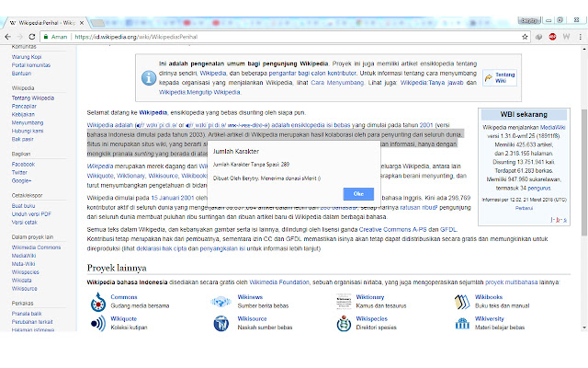The height and width of the screenshot is (368, 588).
Task: Click pengurus link in WBI box
Action: point(539,188)
